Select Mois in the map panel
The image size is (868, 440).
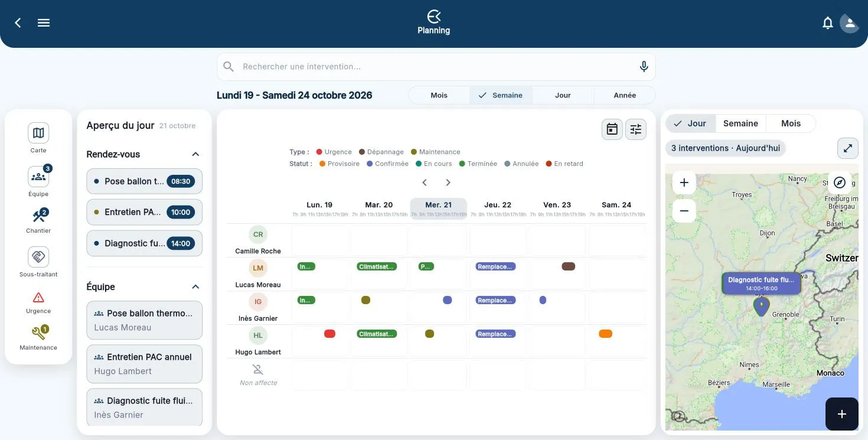tap(791, 123)
